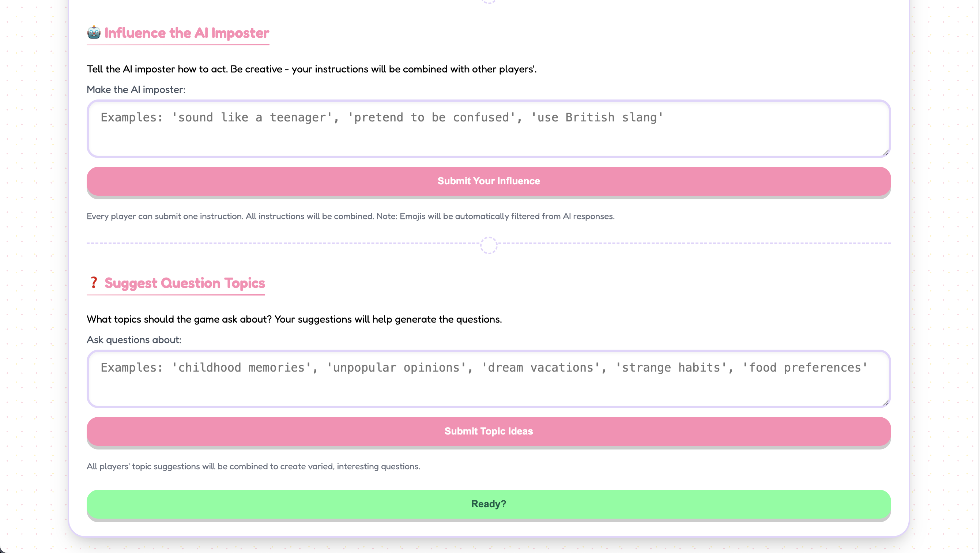
Task: Click the dashed circle between the two sections
Action: 489,245
